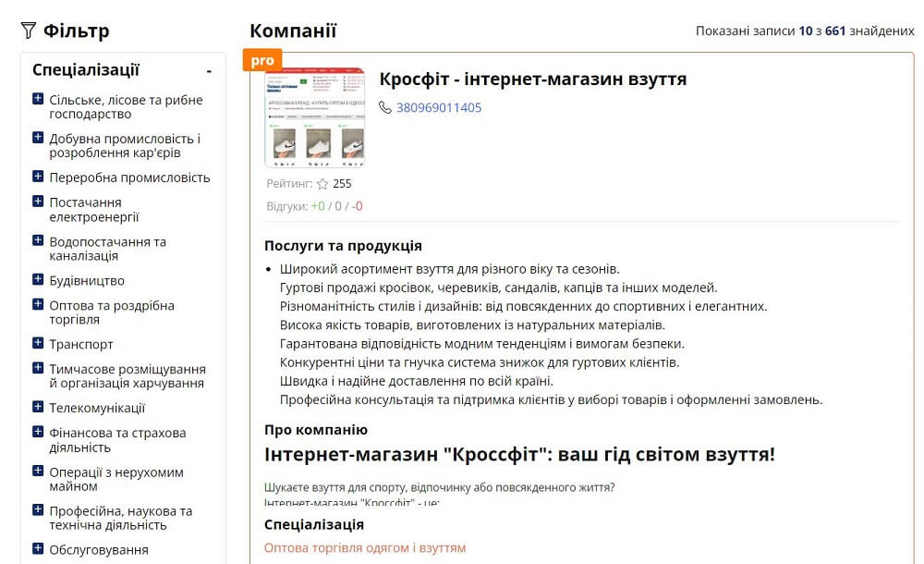The width and height of the screenshot is (924, 564).
Task: Open Оптова торгівля одягом і взуттям link
Action: (x=365, y=548)
